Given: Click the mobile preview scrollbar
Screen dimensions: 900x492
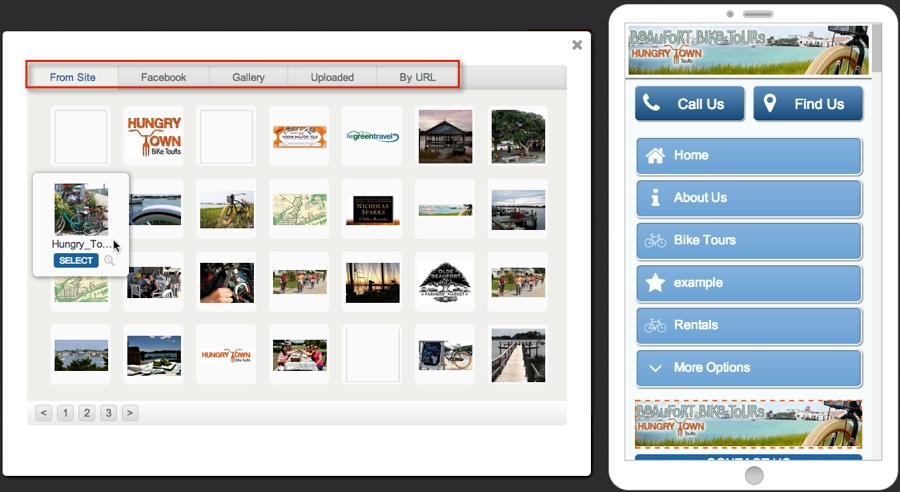Looking at the screenshot, I should (x=876, y=47).
